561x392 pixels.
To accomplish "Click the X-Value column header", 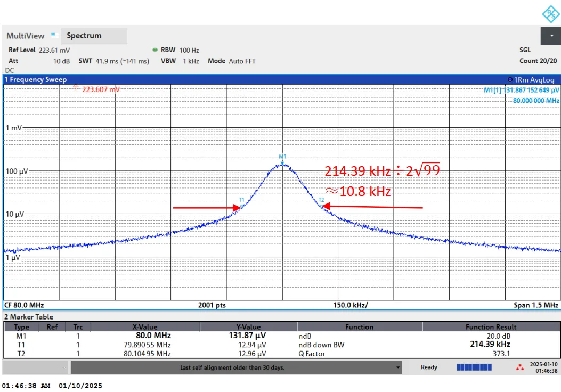I will pos(145,327).
